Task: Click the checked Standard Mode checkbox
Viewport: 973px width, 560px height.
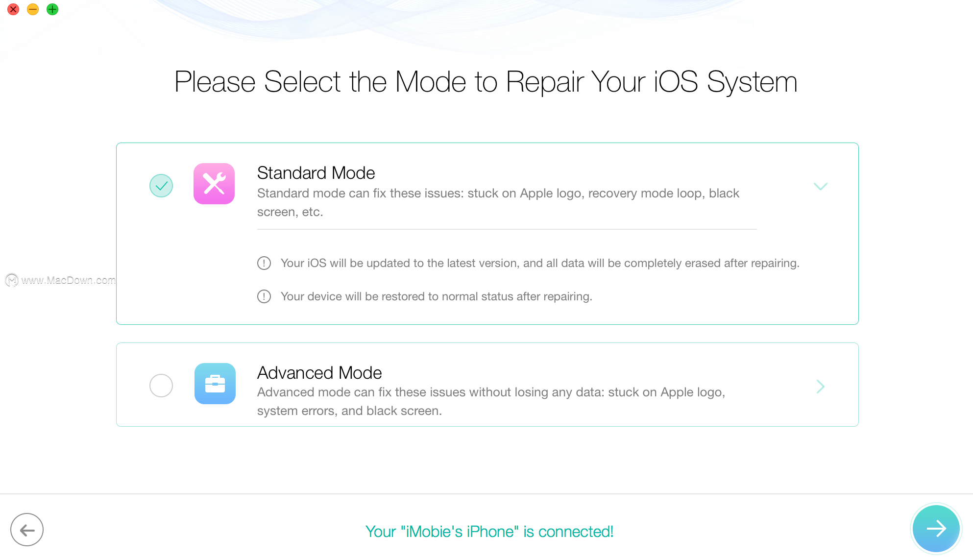Action: click(x=160, y=185)
